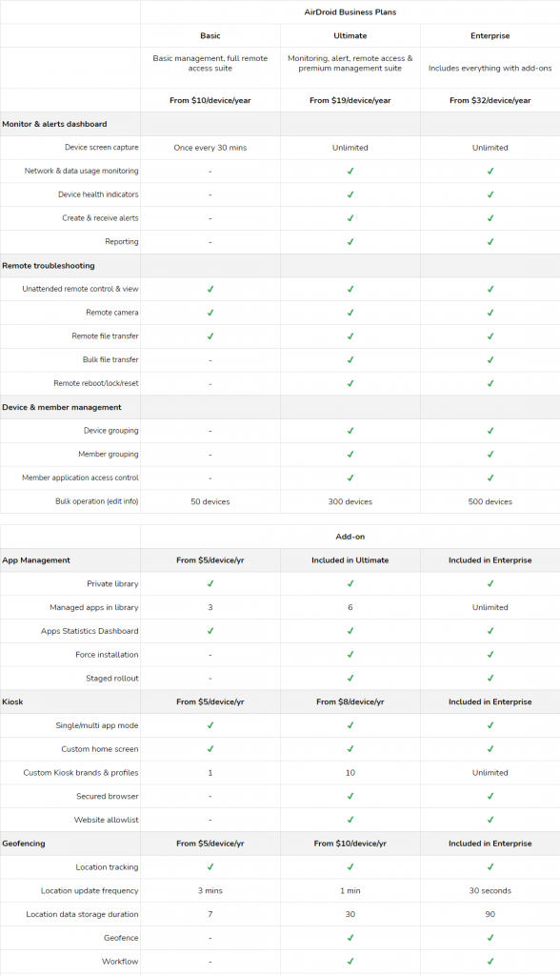560x976 pixels.
Task: Select the Basic plan column header
Action: [210, 35]
